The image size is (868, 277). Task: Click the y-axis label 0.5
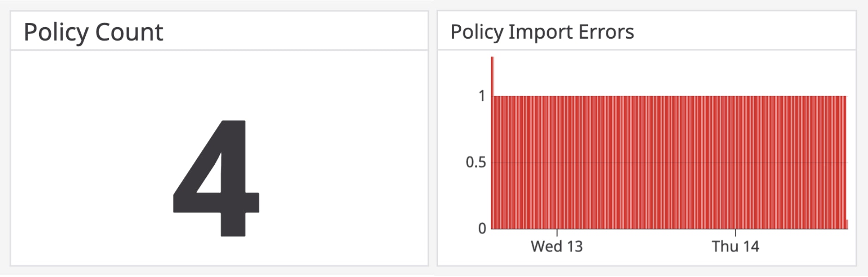click(475, 162)
